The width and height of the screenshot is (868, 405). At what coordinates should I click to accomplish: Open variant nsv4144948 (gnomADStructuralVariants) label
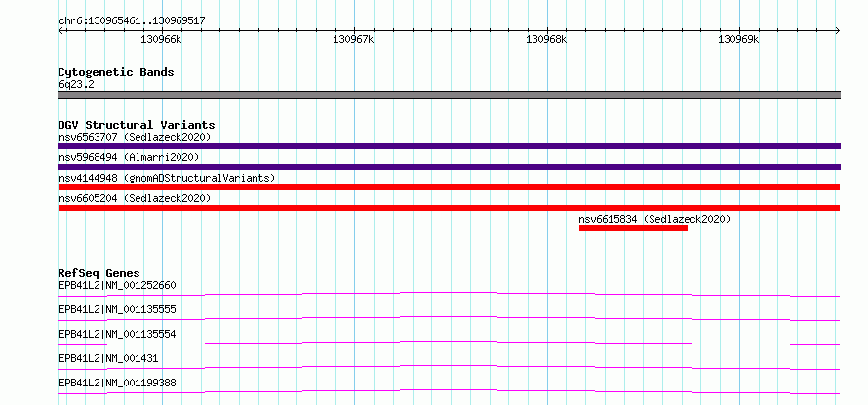tap(167, 178)
